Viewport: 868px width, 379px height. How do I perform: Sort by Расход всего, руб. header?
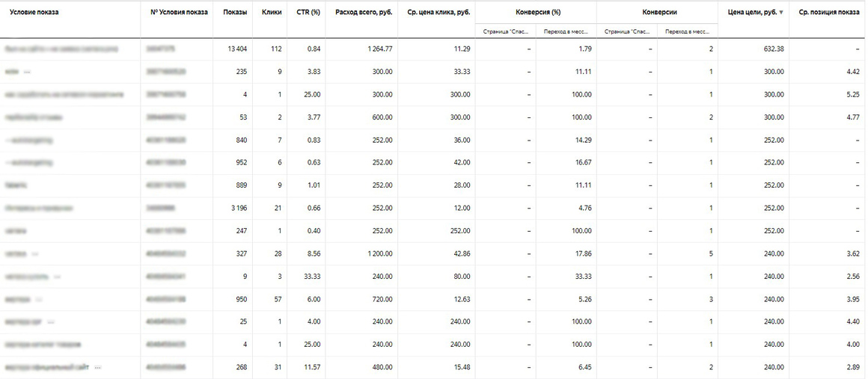[x=364, y=12]
